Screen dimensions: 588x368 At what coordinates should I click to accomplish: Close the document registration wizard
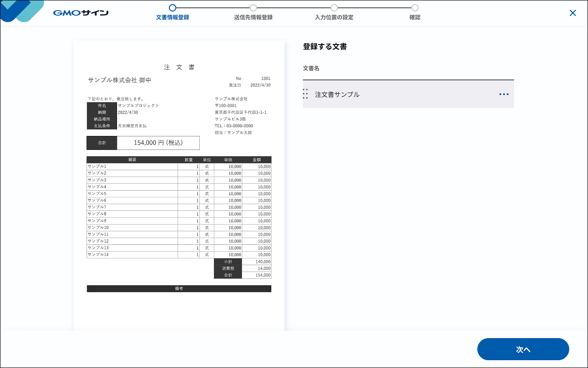tap(572, 13)
